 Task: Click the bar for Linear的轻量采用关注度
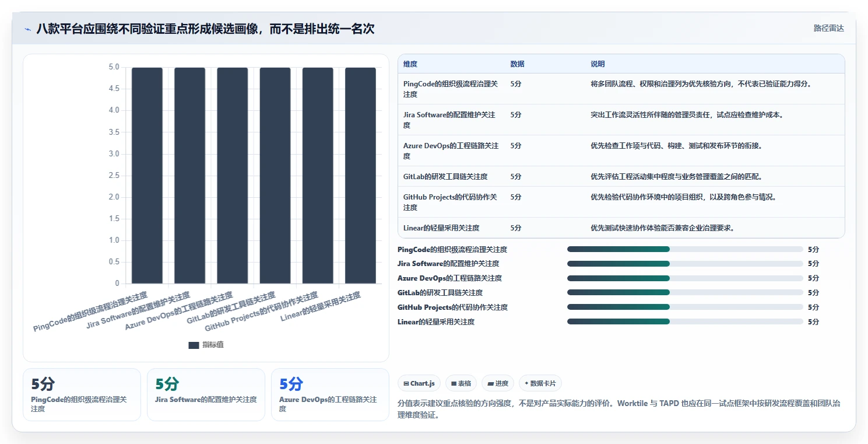point(360,176)
